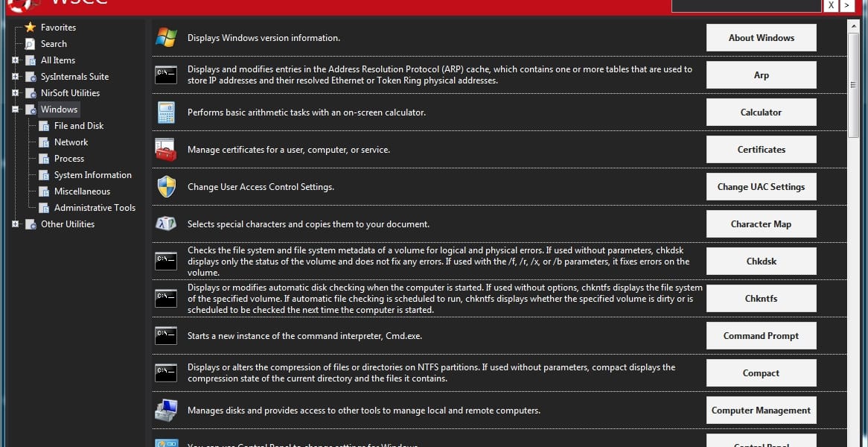The image size is (868, 447).
Task: Click the red toolbox Certificates icon
Action: tap(166, 150)
